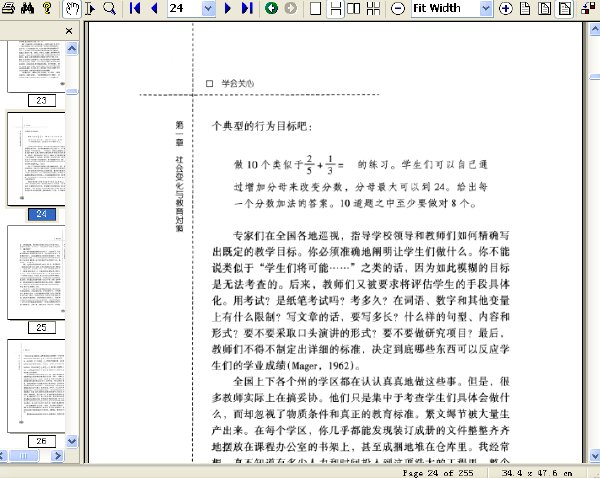This screenshot has height=478, width=600.
Task: Click the actual size page icon
Action: pos(525,8)
